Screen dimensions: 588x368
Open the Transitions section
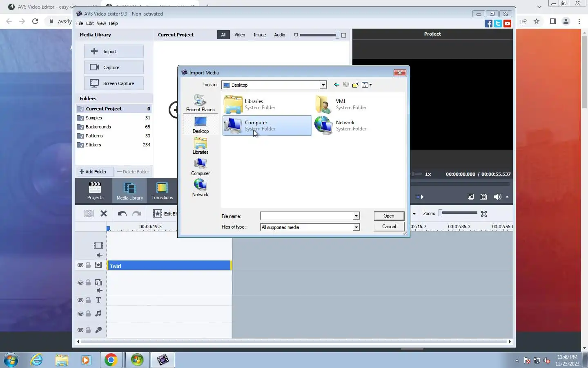[x=162, y=191]
